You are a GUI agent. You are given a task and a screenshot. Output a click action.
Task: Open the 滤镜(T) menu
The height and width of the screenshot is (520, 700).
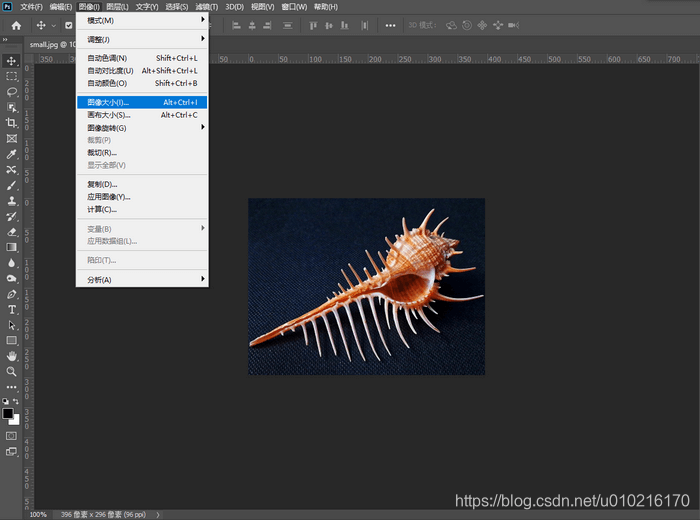(x=205, y=7)
